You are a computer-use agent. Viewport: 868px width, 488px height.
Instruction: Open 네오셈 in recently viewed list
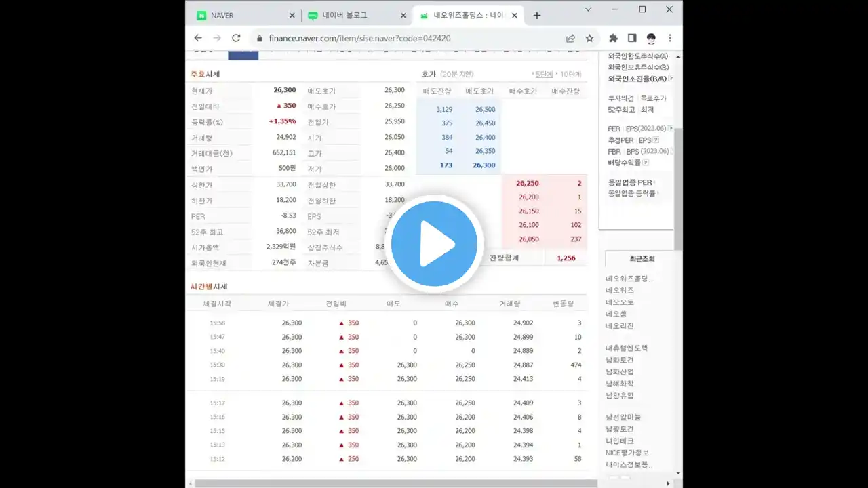coord(616,314)
